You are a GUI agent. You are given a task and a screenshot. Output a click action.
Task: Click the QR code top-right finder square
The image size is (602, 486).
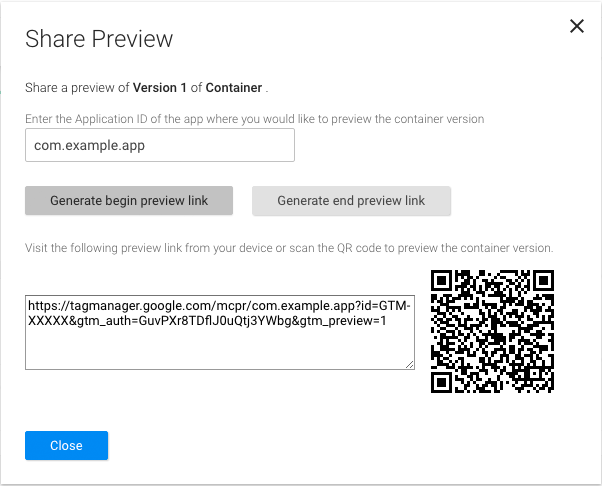[542, 282]
